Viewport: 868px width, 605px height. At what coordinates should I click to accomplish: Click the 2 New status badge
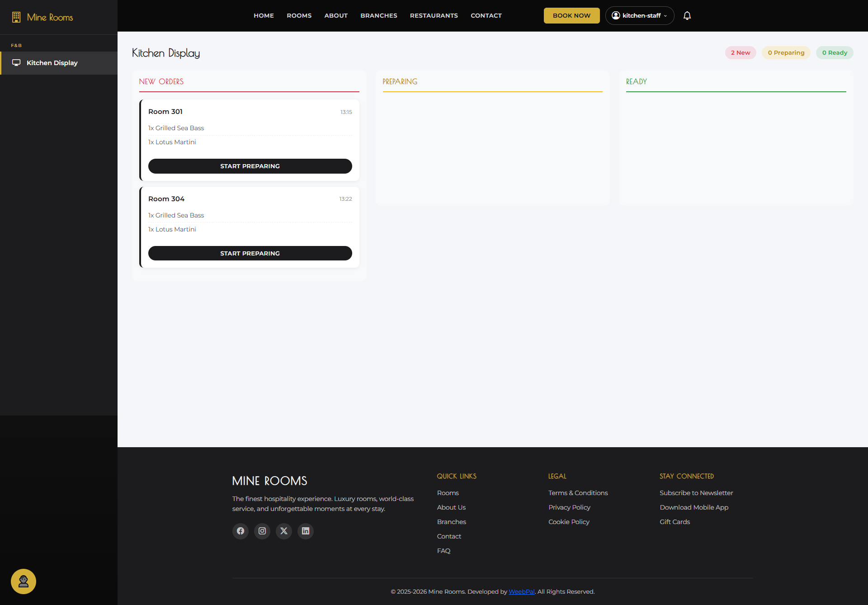pos(741,52)
